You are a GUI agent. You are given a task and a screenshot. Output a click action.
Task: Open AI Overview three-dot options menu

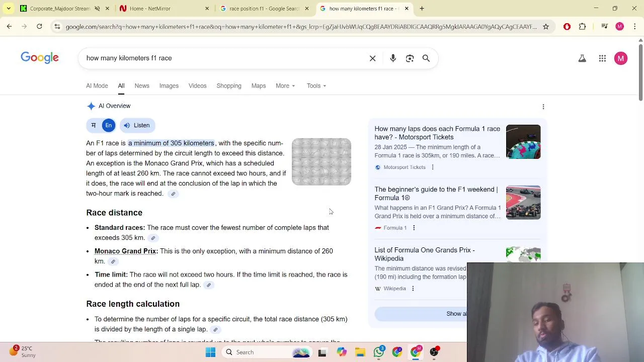[x=543, y=107]
